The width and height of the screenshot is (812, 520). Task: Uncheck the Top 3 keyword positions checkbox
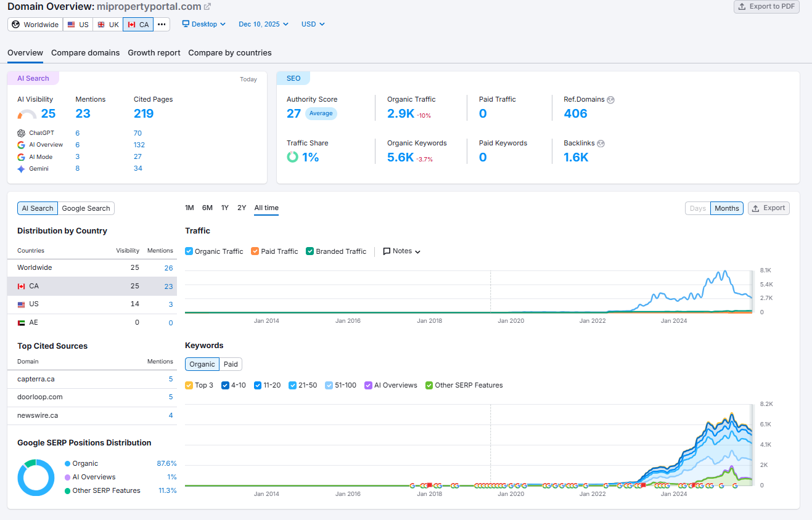tap(189, 385)
